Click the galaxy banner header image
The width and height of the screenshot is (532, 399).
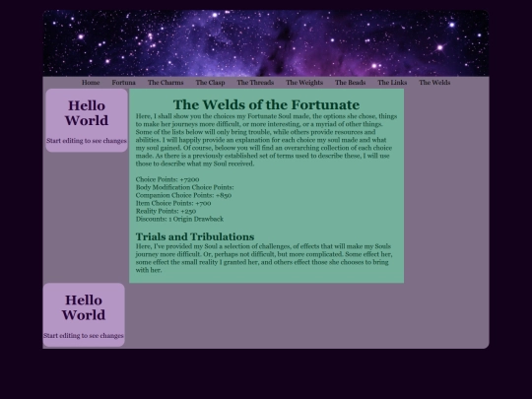point(266,43)
